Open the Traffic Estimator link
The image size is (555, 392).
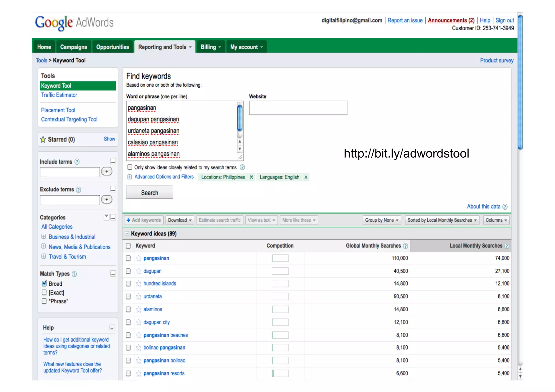pos(59,95)
